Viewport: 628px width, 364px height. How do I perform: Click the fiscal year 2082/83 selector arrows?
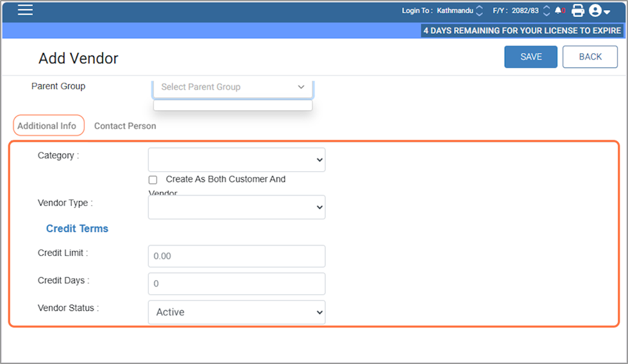[x=547, y=10]
